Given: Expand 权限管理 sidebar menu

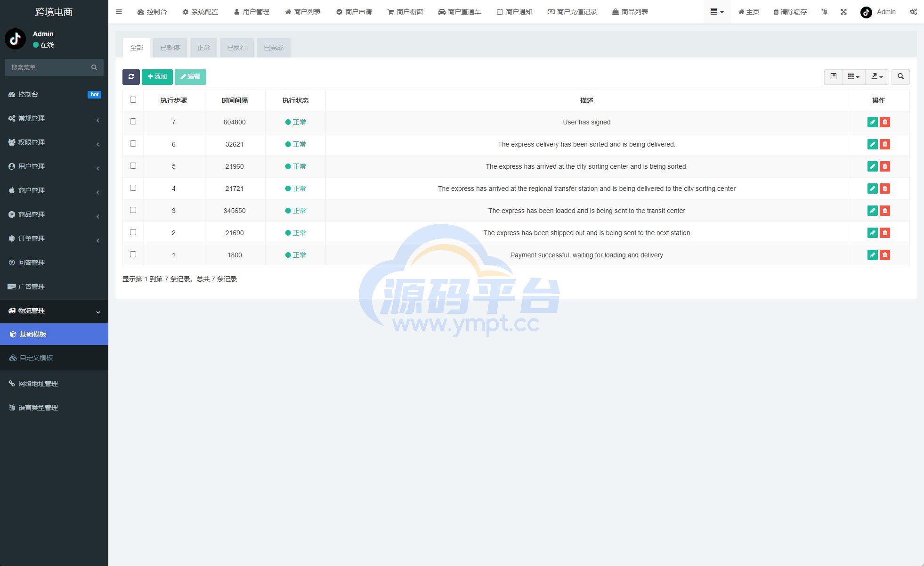Looking at the screenshot, I should click(x=54, y=143).
